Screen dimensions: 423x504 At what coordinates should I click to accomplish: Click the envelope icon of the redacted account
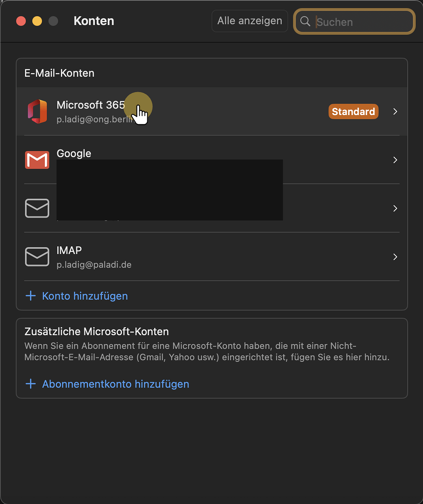tap(37, 208)
